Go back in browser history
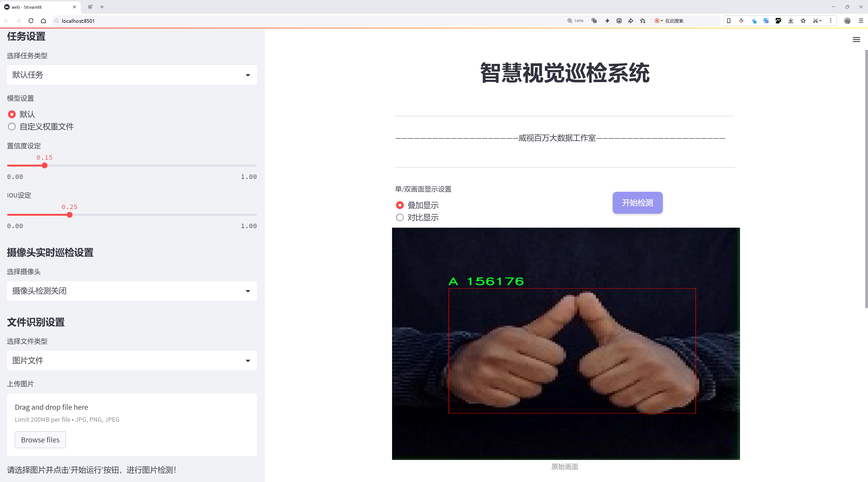The image size is (868, 482). pyautogui.click(x=6, y=21)
